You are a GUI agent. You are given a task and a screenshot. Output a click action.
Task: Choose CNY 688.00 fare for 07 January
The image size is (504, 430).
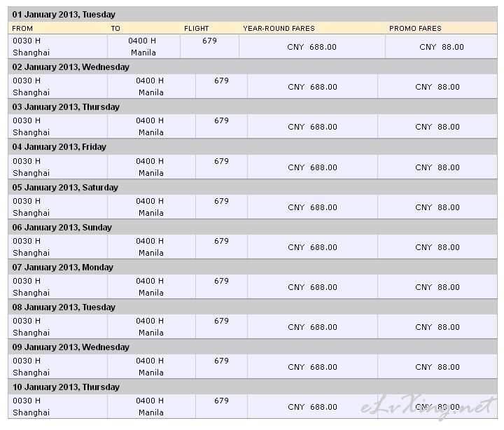coord(312,287)
